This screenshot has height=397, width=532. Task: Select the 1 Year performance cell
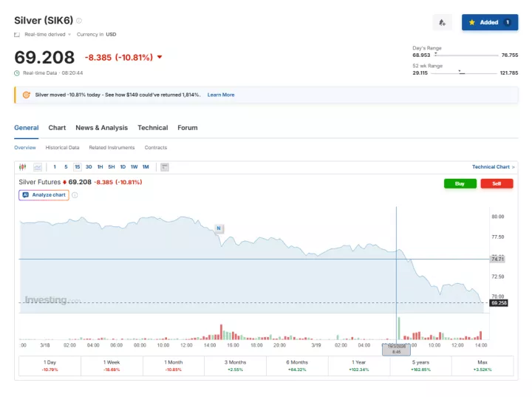point(359,365)
